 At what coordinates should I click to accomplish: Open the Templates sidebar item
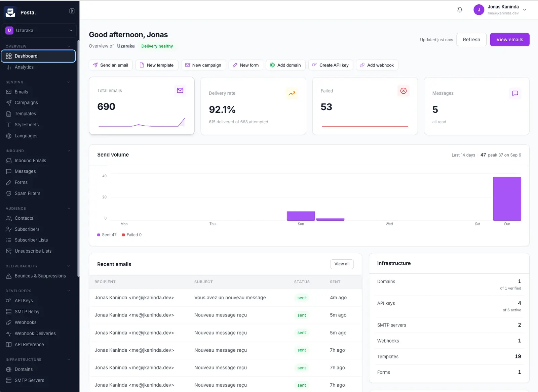[38, 114]
